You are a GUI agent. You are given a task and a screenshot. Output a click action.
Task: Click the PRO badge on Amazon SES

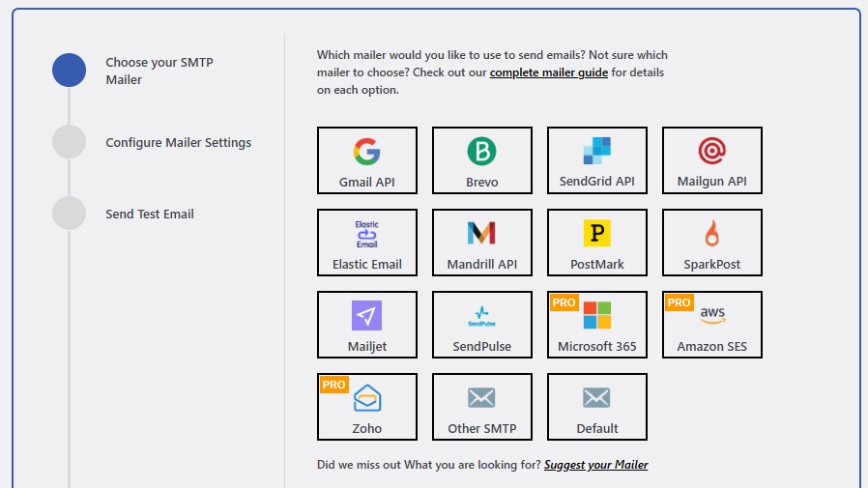pyautogui.click(x=679, y=302)
